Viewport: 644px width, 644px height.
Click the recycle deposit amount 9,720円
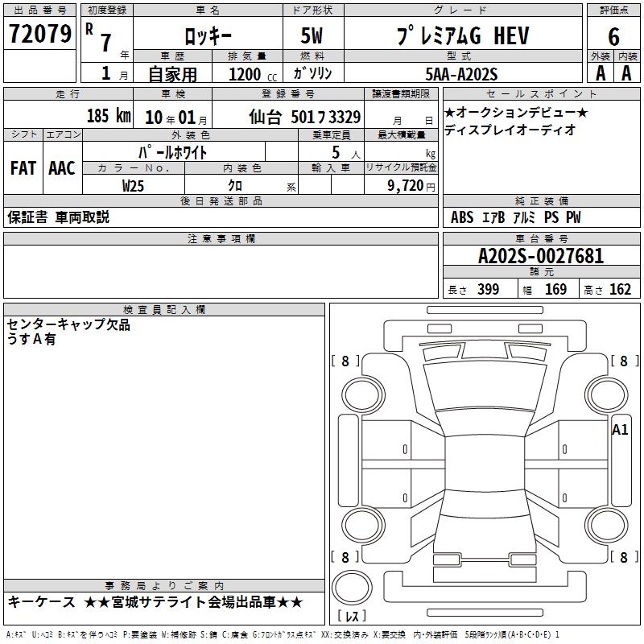click(411, 186)
